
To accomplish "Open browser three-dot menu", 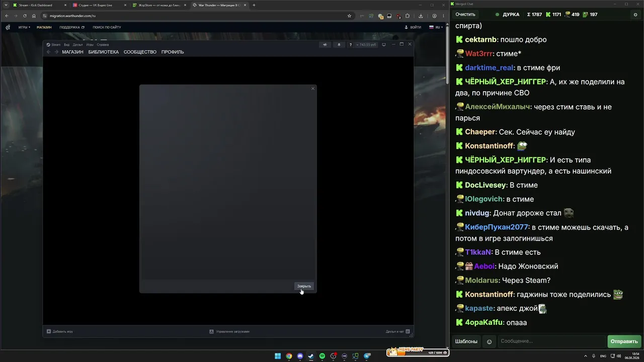I will 443,16.
